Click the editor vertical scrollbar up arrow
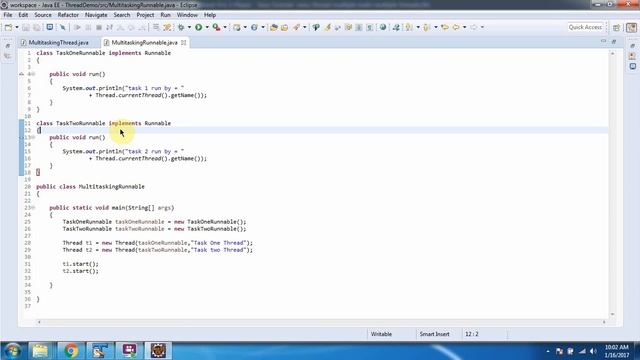This screenshot has width=640, height=360. click(612, 53)
